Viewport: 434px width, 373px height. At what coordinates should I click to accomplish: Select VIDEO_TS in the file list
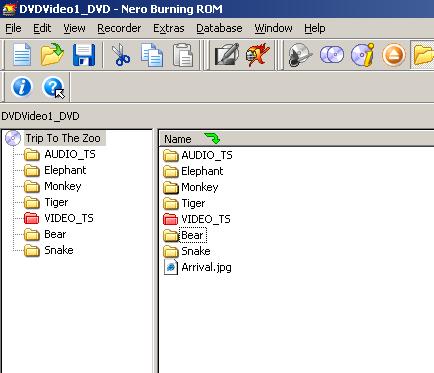click(206, 219)
